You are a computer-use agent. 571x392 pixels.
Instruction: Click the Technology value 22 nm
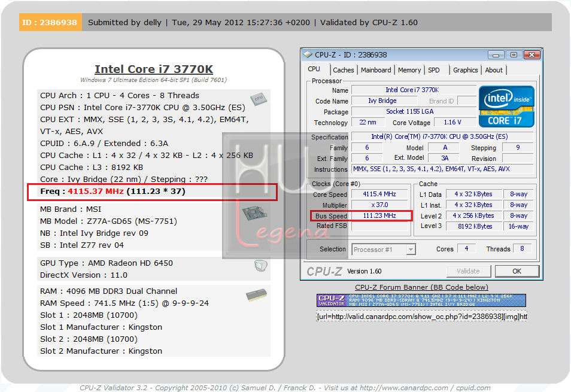pyautogui.click(x=368, y=122)
